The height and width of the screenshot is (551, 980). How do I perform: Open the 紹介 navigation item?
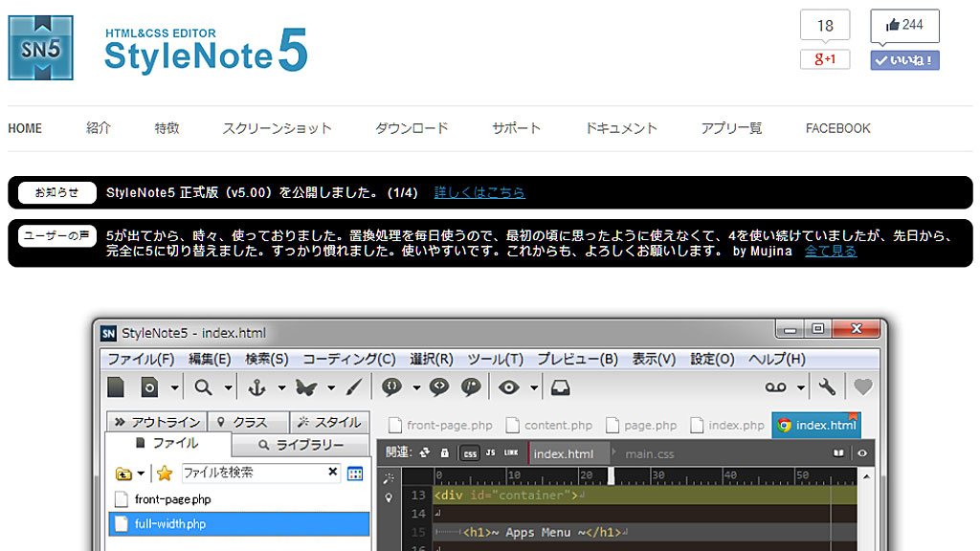point(99,128)
